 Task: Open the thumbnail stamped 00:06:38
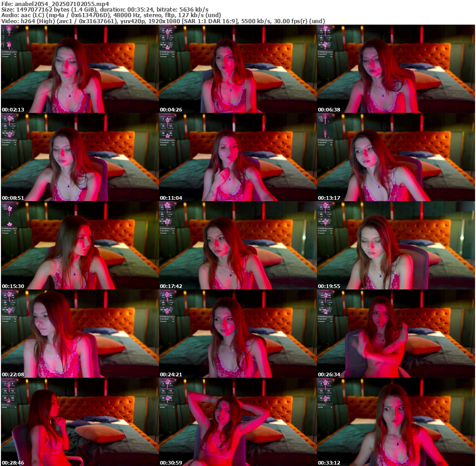click(396, 69)
